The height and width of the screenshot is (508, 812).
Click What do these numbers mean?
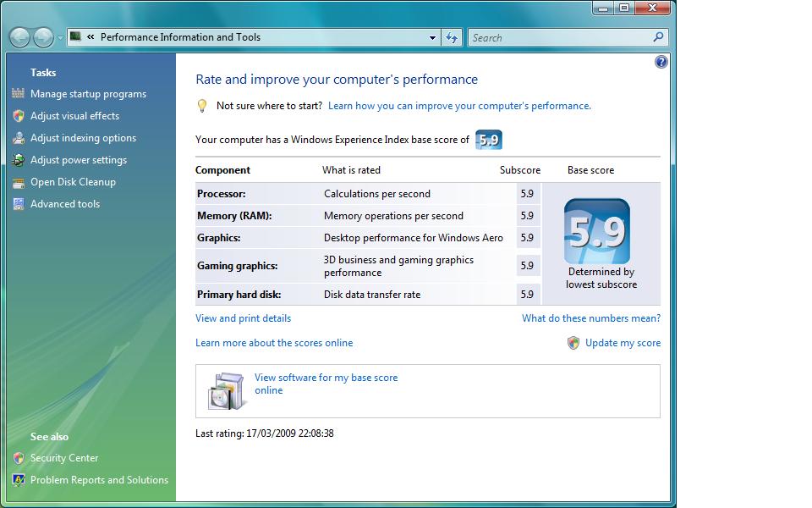click(x=591, y=318)
